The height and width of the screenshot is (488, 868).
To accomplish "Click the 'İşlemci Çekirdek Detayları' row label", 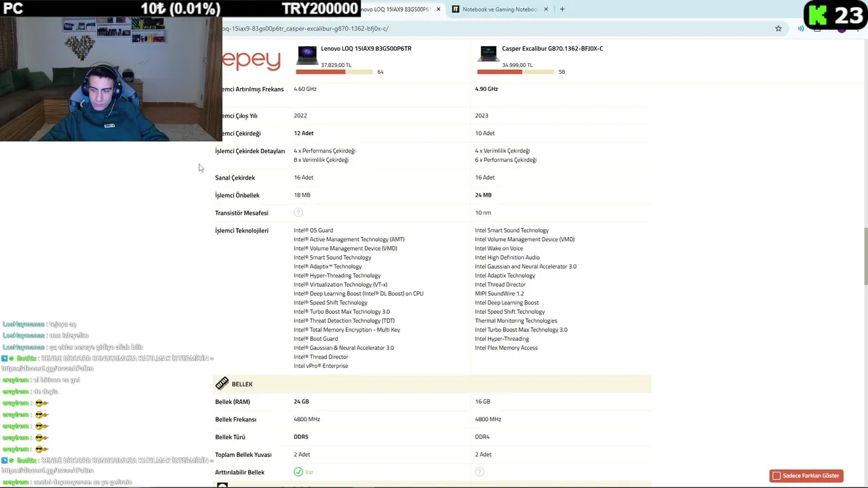I will [x=250, y=151].
